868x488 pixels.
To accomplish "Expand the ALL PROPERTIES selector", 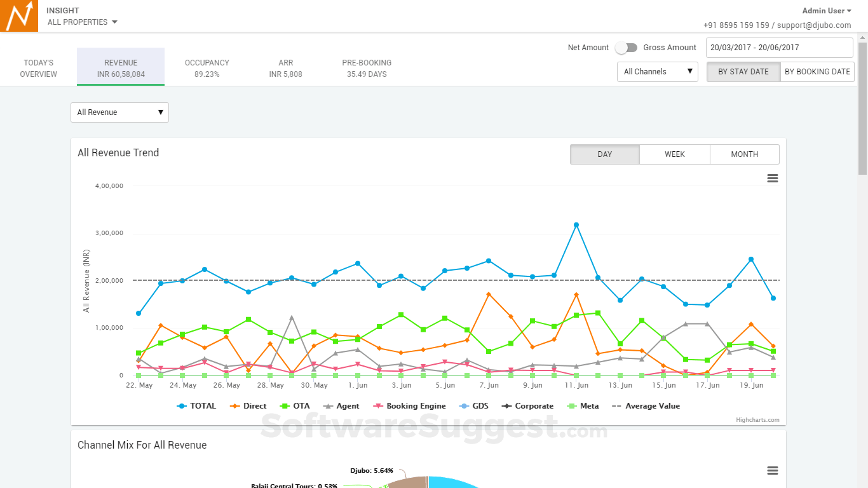I will (x=81, y=21).
